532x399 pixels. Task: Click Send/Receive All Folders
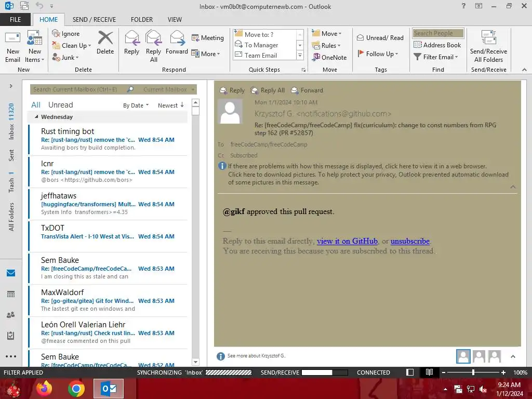(488, 47)
